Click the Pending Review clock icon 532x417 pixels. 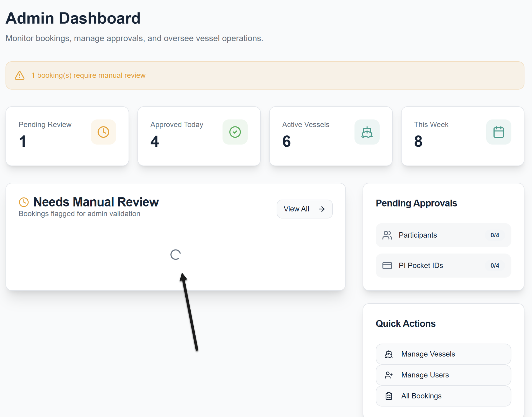(x=103, y=132)
